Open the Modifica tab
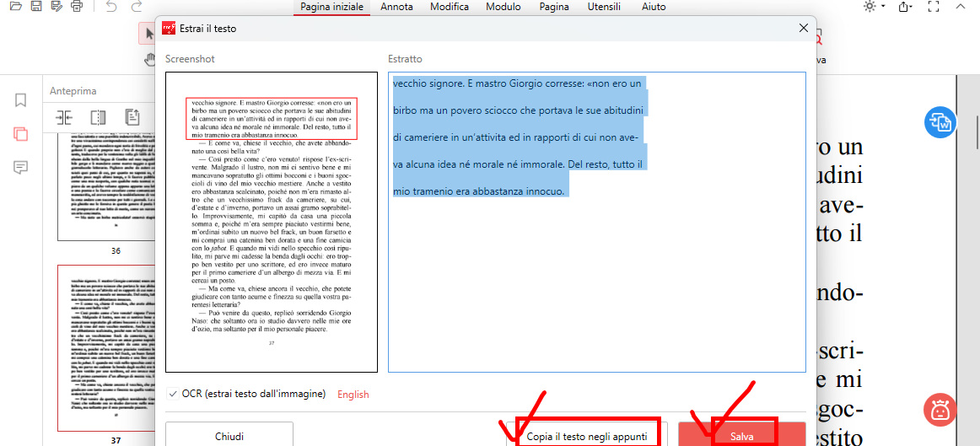980x446 pixels. [x=450, y=7]
